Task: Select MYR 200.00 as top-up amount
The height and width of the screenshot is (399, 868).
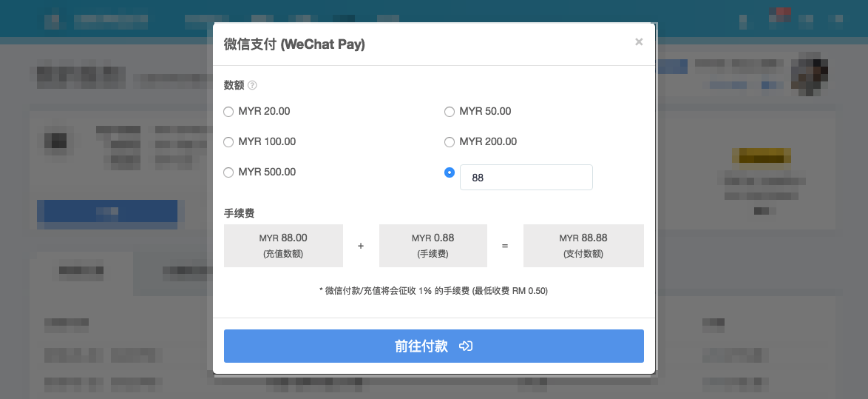Action: (x=449, y=142)
